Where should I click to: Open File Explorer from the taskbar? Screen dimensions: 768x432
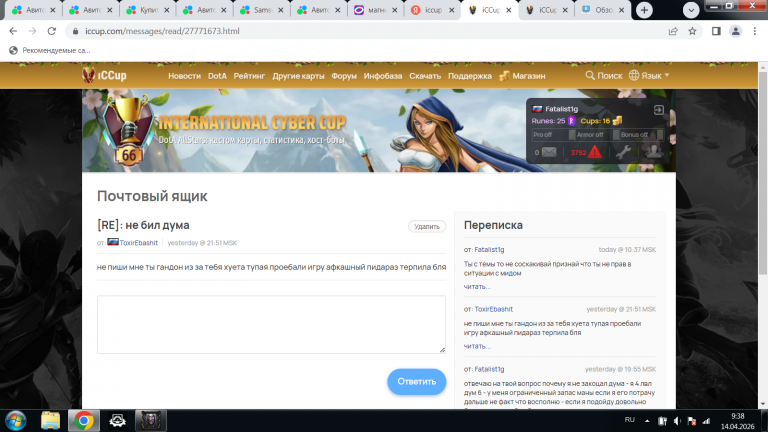[x=50, y=420]
